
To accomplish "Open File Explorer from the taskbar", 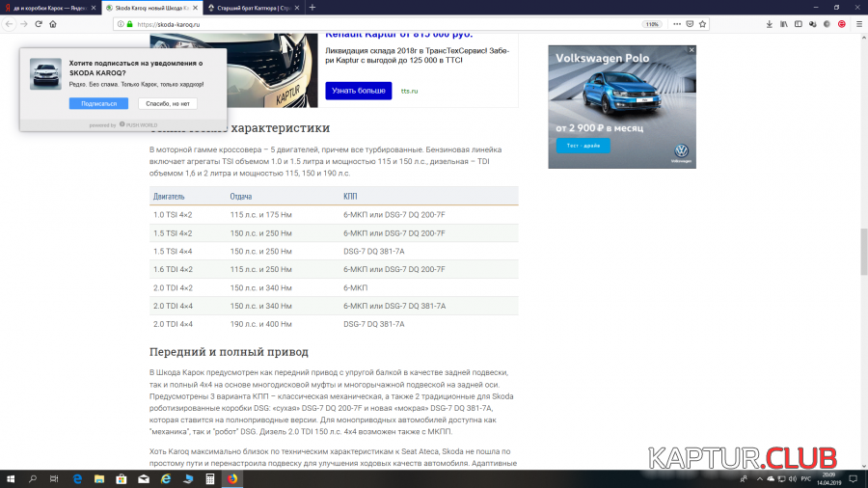I will [99, 479].
